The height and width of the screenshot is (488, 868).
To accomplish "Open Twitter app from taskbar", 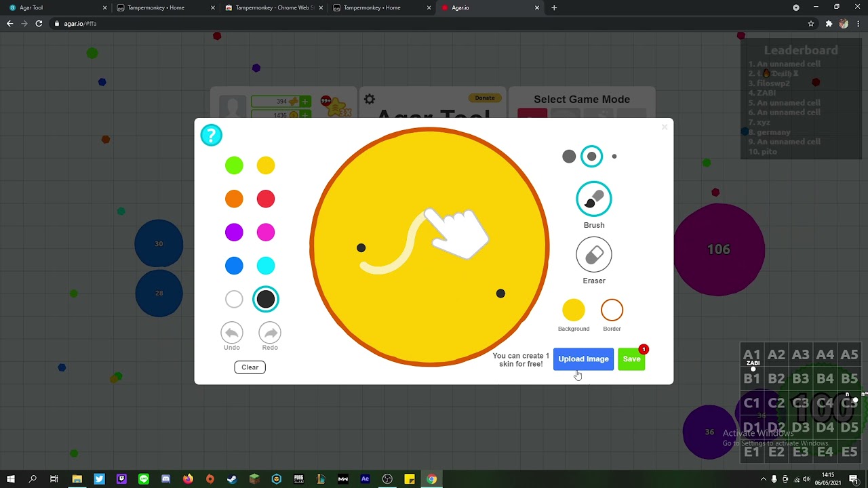I will click(x=100, y=479).
